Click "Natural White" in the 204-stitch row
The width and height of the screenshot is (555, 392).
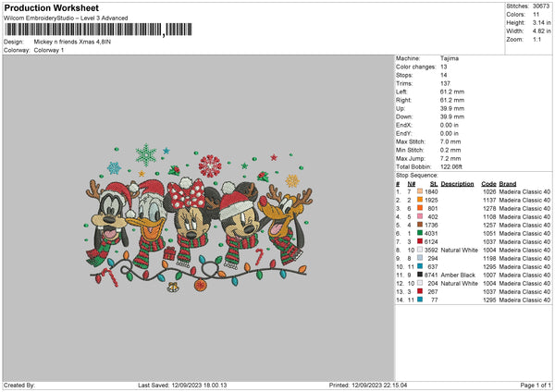(x=460, y=283)
